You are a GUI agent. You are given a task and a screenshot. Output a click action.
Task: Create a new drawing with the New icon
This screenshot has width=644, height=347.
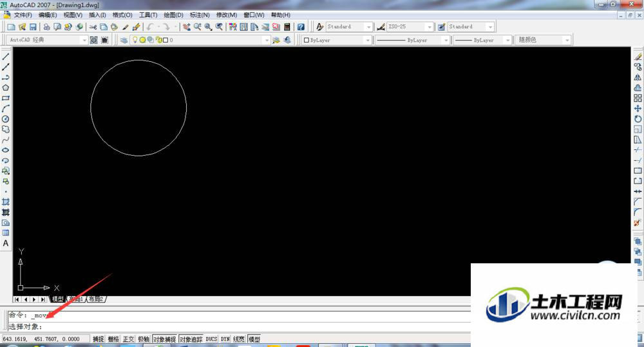[x=12, y=26]
